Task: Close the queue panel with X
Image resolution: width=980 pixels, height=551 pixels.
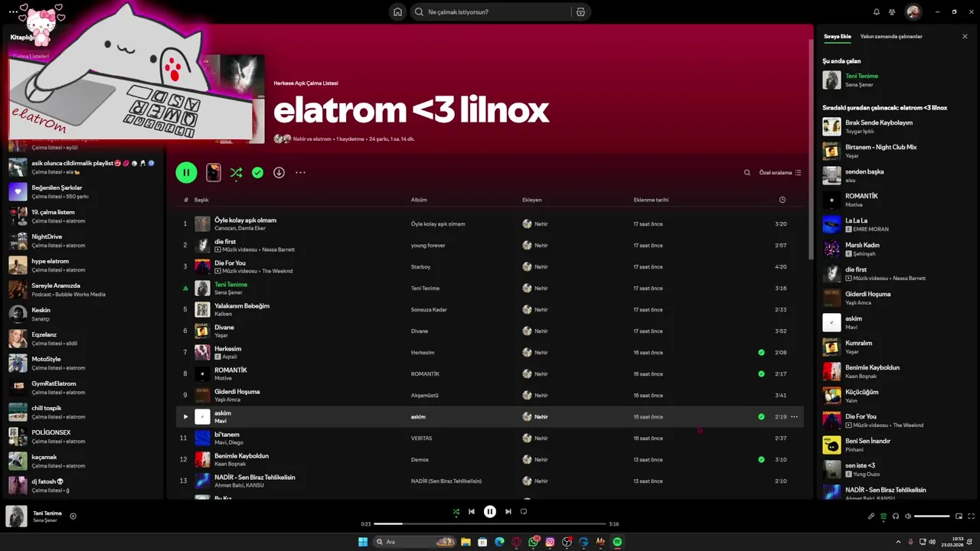Action: [x=965, y=36]
